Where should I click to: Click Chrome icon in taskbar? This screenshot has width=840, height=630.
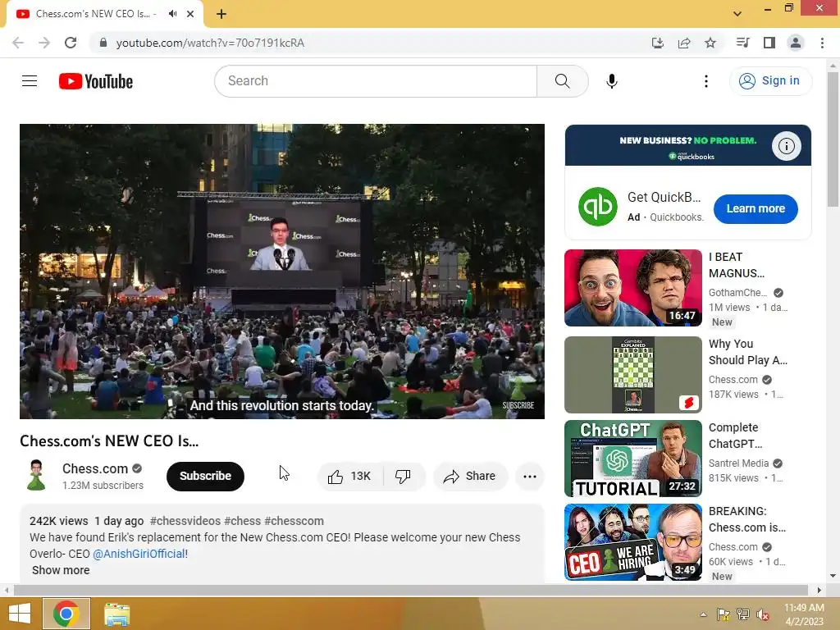coord(66,614)
